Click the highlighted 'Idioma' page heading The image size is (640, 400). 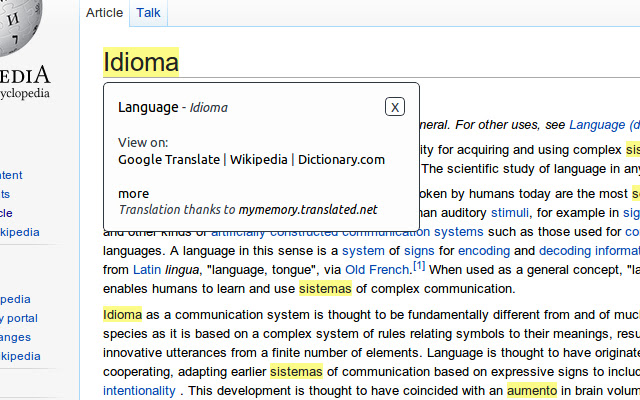coord(141,62)
